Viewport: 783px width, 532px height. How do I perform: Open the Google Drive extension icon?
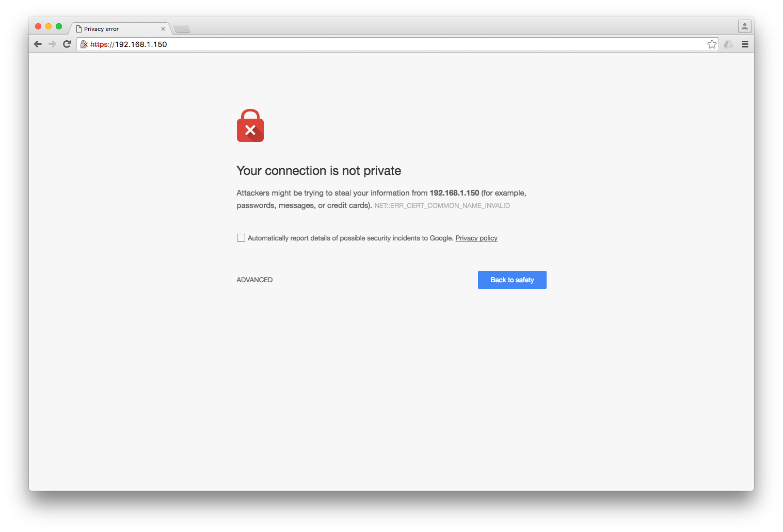[728, 44]
